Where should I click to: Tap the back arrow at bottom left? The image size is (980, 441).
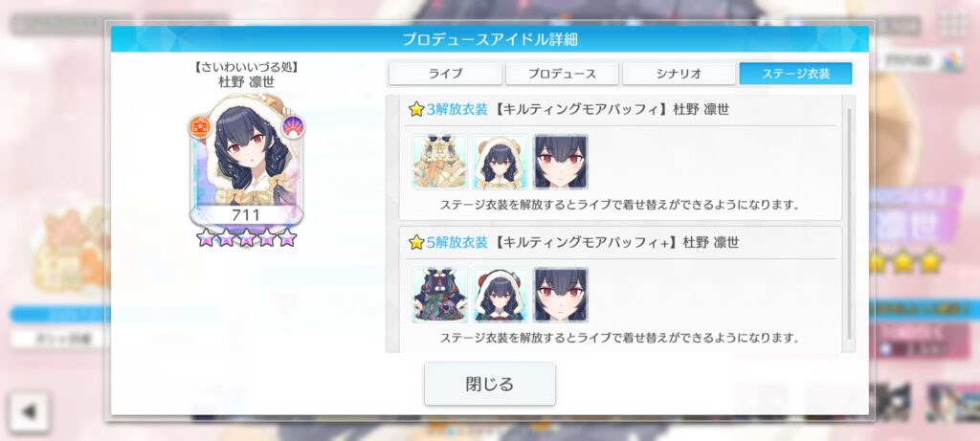(29, 411)
